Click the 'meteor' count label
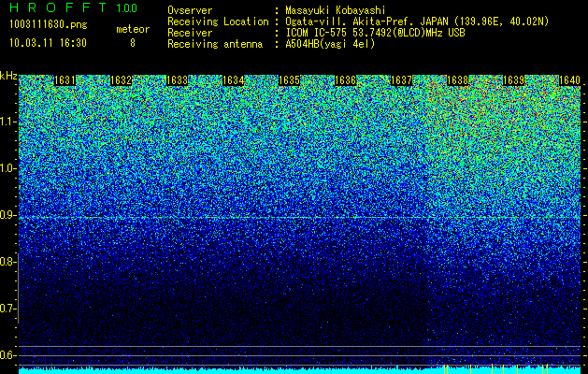Screen dimensions: 588x374 point(133,29)
